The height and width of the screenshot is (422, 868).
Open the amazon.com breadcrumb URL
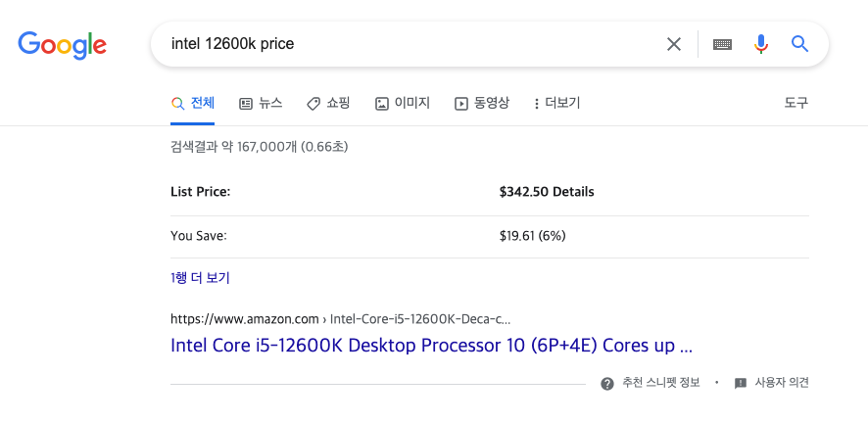click(x=341, y=319)
